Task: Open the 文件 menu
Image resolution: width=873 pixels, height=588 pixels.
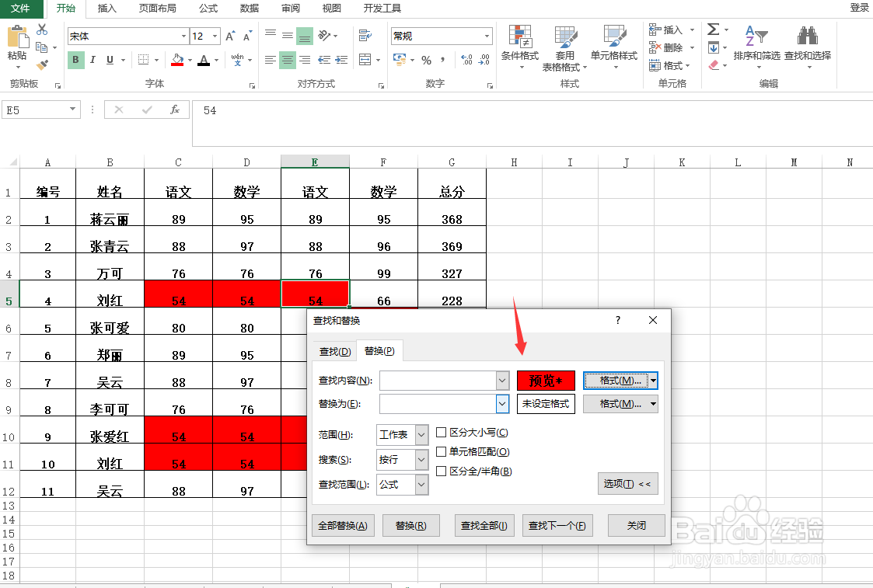Action: point(20,9)
